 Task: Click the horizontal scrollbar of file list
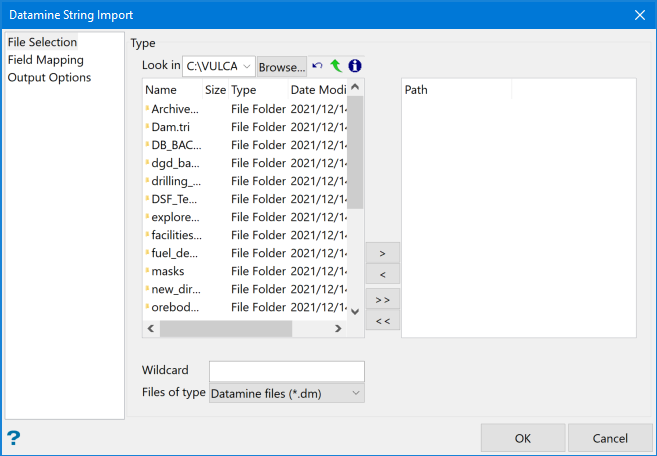point(225,328)
